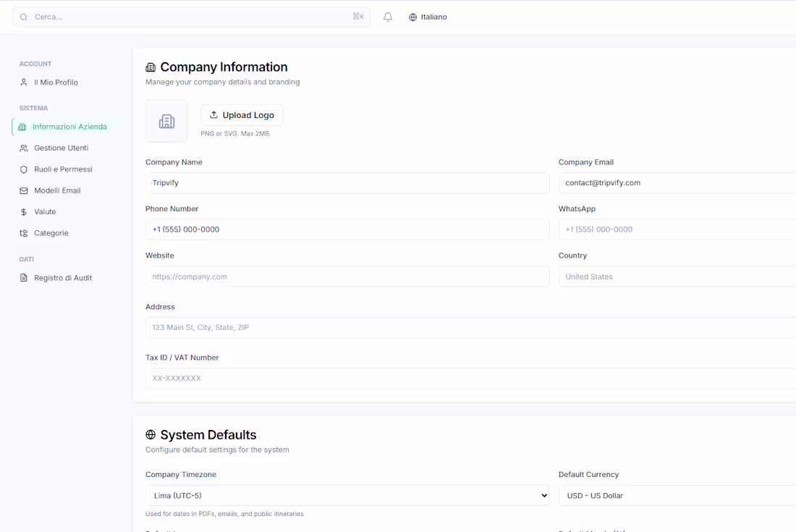Open notifications via the bell icon
This screenshot has width=796, height=532.
coord(388,17)
